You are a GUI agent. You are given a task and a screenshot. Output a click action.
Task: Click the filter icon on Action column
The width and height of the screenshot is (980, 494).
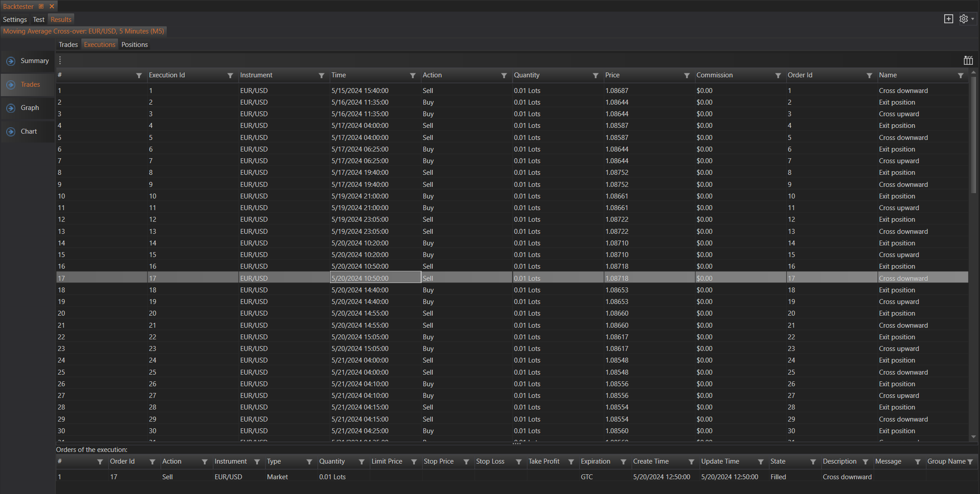[504, 76]
